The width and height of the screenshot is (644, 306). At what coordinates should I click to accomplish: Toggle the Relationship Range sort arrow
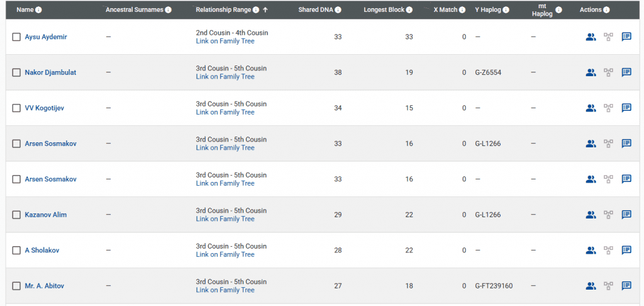[x=265, y=10]
